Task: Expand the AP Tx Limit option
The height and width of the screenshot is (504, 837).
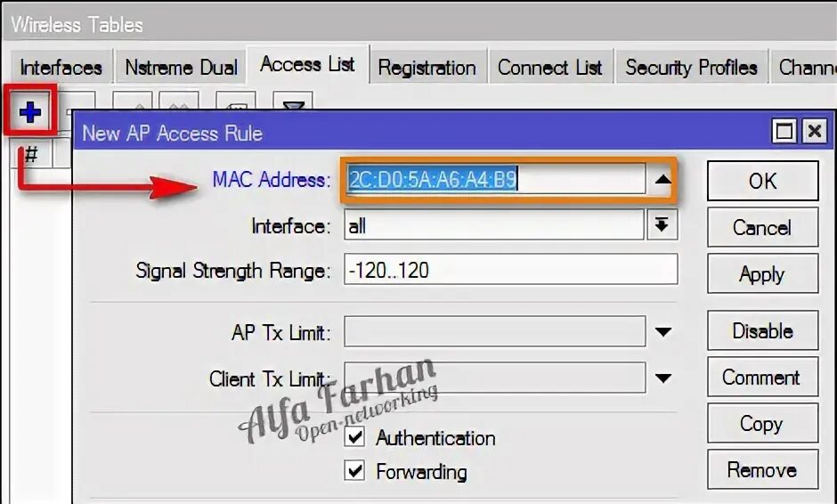Action: [663, 332]
